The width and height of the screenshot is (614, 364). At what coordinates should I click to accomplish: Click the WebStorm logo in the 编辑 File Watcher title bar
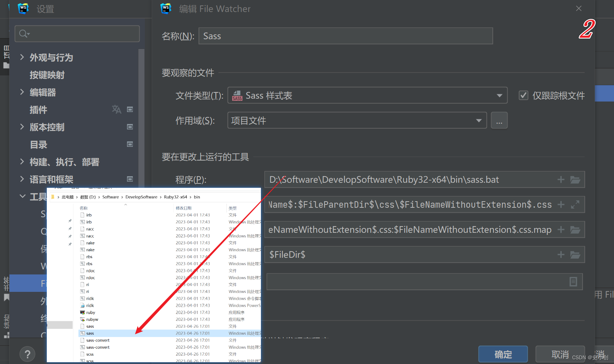[x=166, y=8]
